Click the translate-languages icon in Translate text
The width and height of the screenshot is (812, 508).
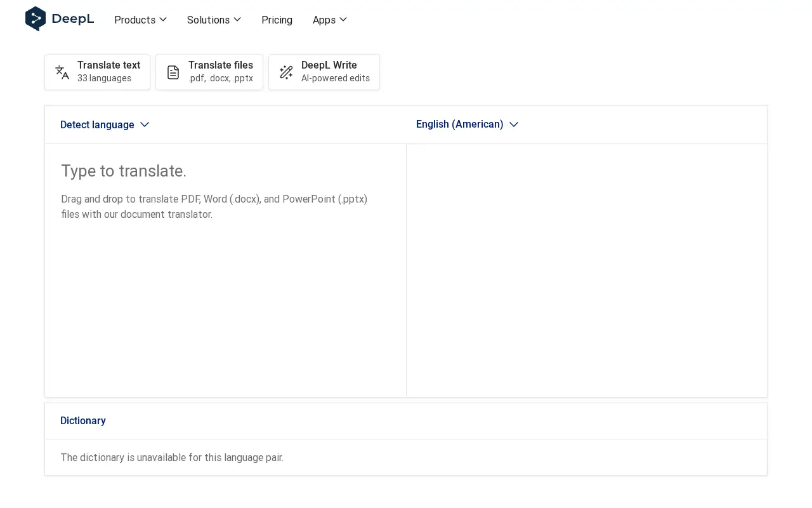coord(62,72)
